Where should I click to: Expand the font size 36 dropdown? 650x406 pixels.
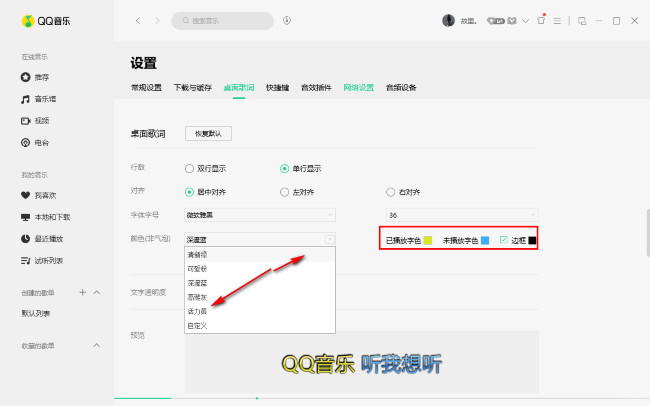coord(461,215)
